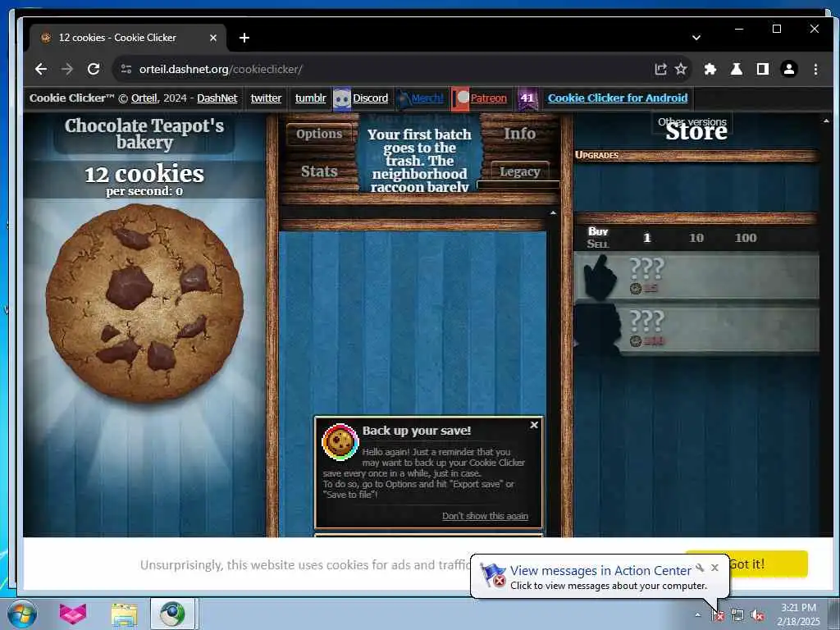Click Chocolate Teapot's bakery name
This screenshot has width=840, height=630.
[144, 134]
